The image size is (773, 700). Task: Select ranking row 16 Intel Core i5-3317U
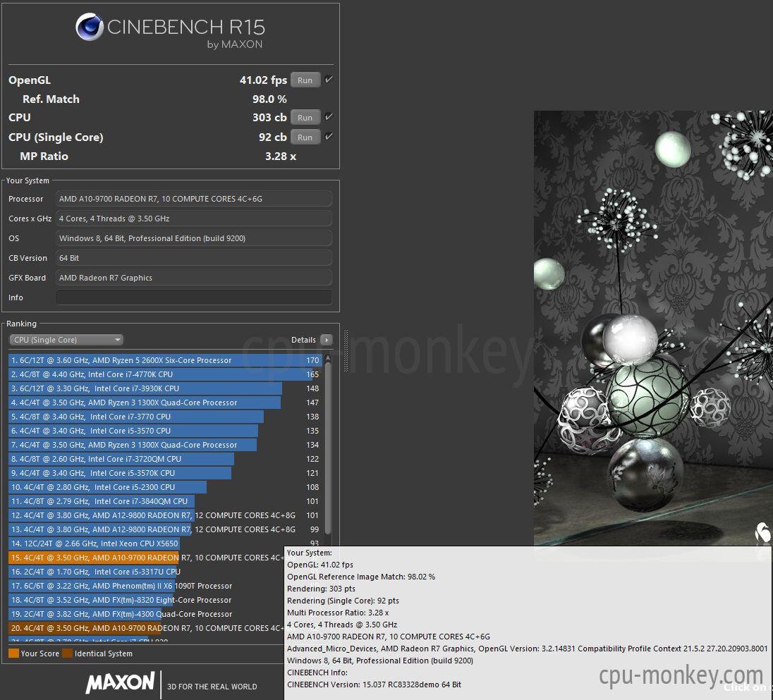click(x=147, y=572)
